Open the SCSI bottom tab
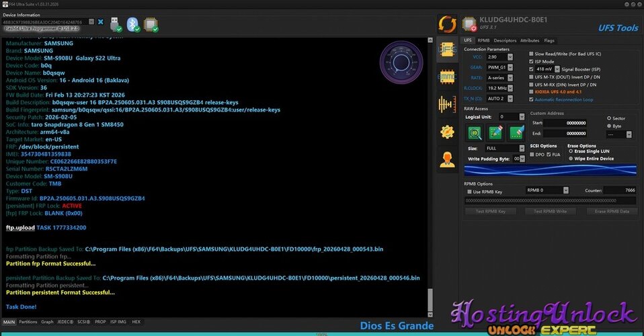 (84, 322)
